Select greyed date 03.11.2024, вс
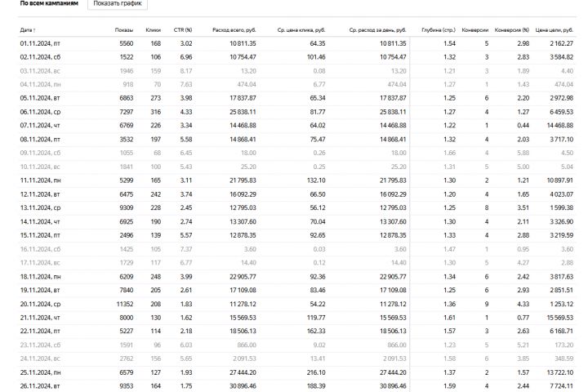 (40, 71)
